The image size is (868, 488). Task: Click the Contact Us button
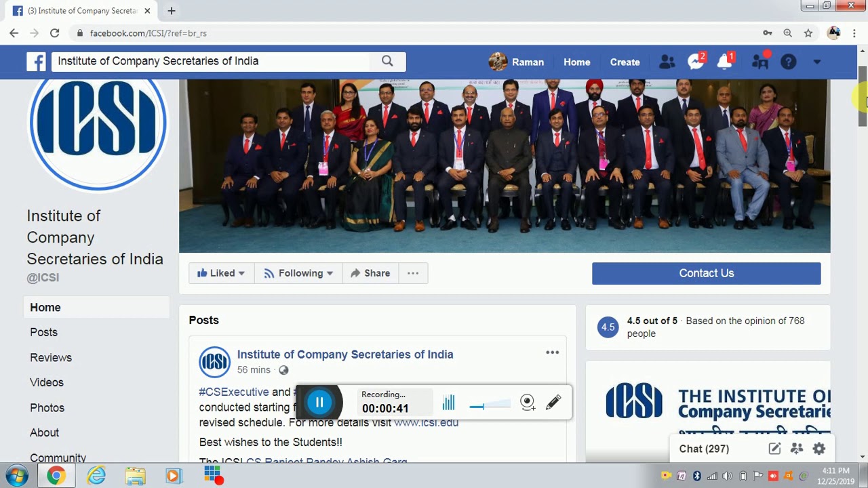pyautogui.click(x=706, y=273)
